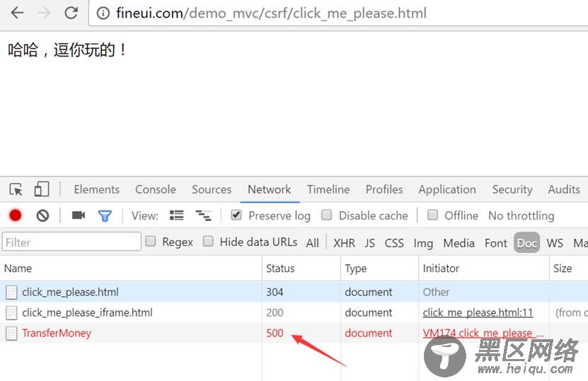Filter requests by XHR
The width and height of the screenshot is (588, 381).
pyautogui.click(x=345, y=243)
